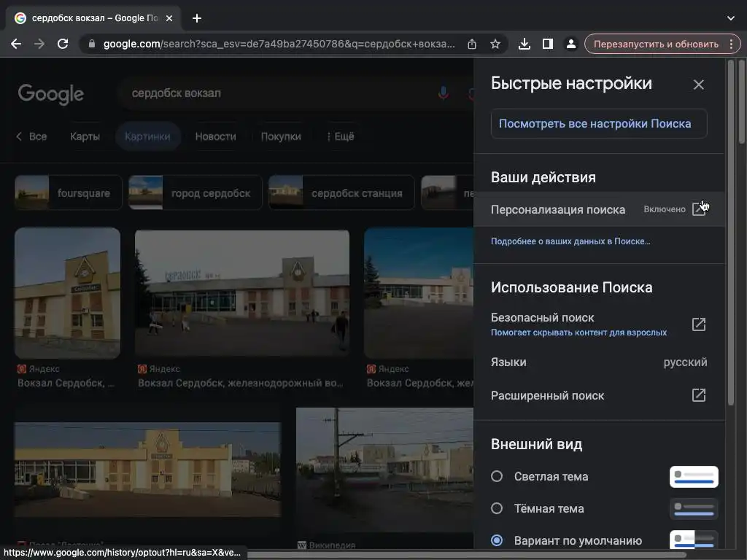
Task: Select Вариант по умолчанию radio button
Action: [496, 540]
